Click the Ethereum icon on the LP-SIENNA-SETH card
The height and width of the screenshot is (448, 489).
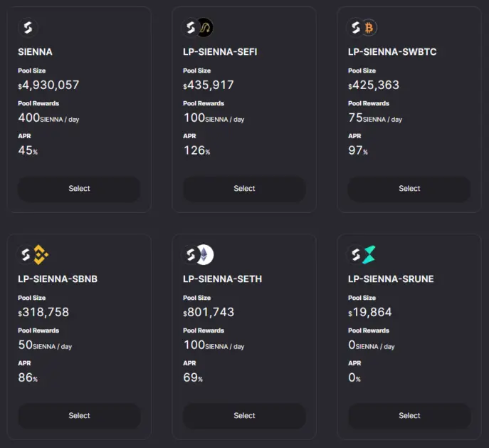(205, 254)
